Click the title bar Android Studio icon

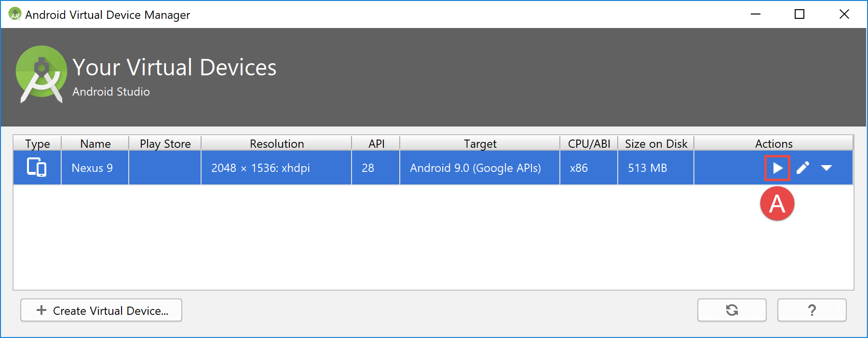[15, 14]
